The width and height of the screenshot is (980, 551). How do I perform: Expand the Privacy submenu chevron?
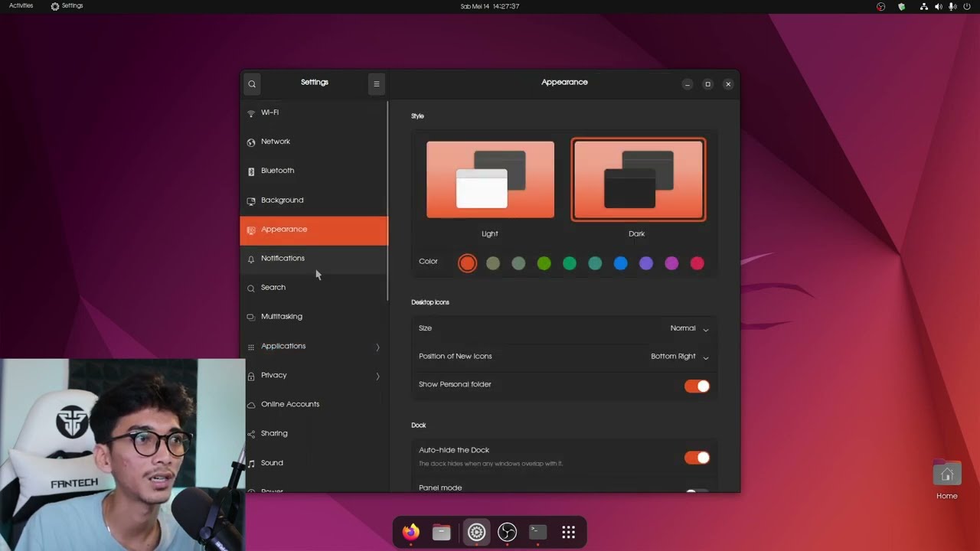377,377
